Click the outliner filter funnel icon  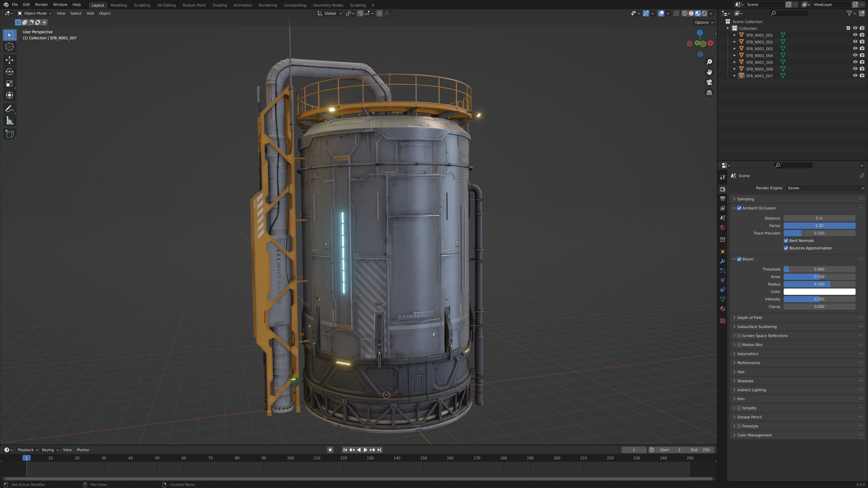tap(849, 13)
